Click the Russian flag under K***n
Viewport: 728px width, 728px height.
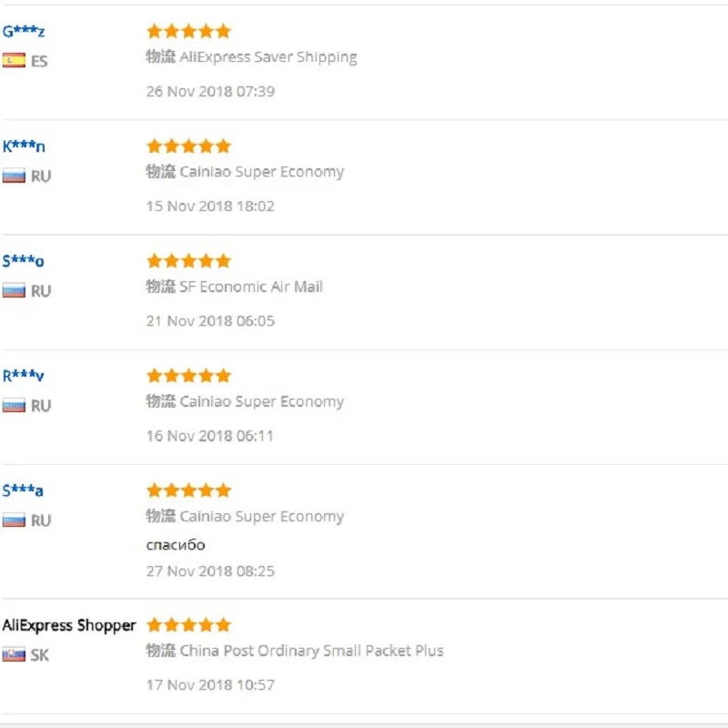(x=14, y=176)
